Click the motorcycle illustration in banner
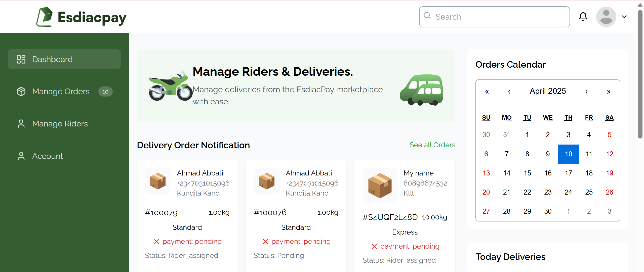The width and height of the screenshot is (644, 272). point(171,85)
